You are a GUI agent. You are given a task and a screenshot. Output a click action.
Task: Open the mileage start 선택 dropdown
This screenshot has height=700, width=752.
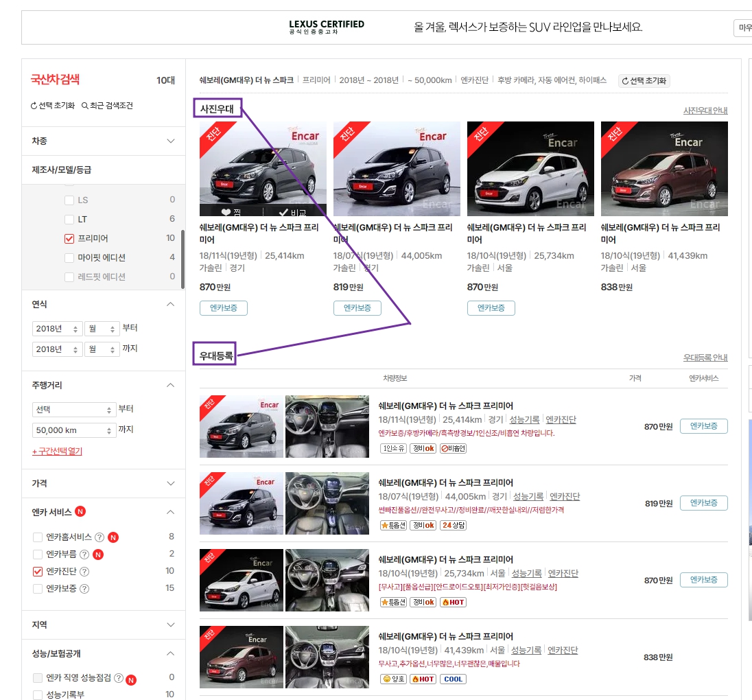74,410
